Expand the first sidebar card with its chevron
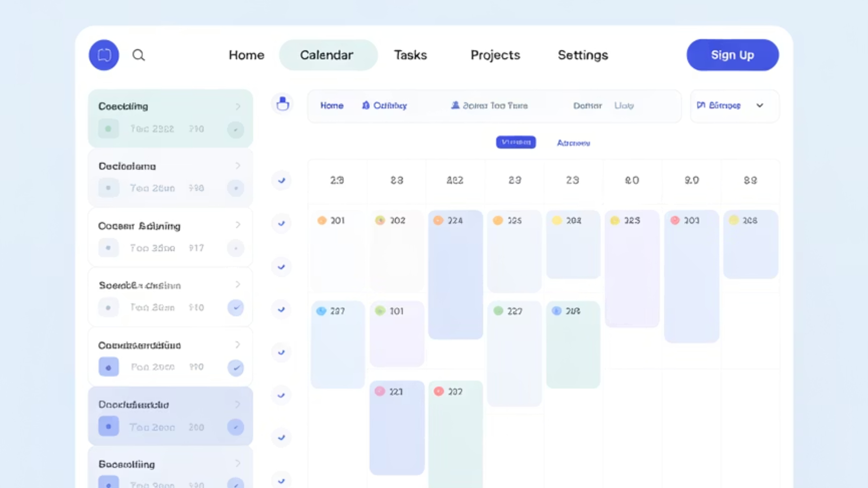 coord(238,106)
